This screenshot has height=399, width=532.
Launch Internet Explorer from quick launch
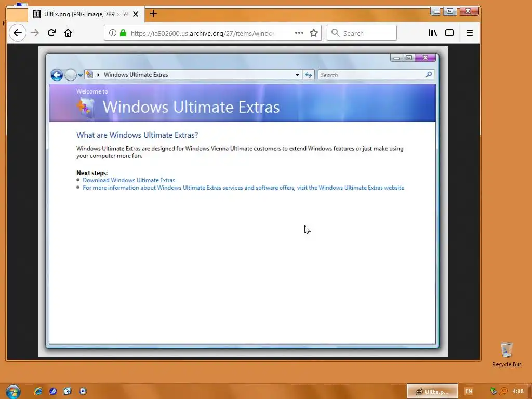pyautogui.click(x=38, y=391)
